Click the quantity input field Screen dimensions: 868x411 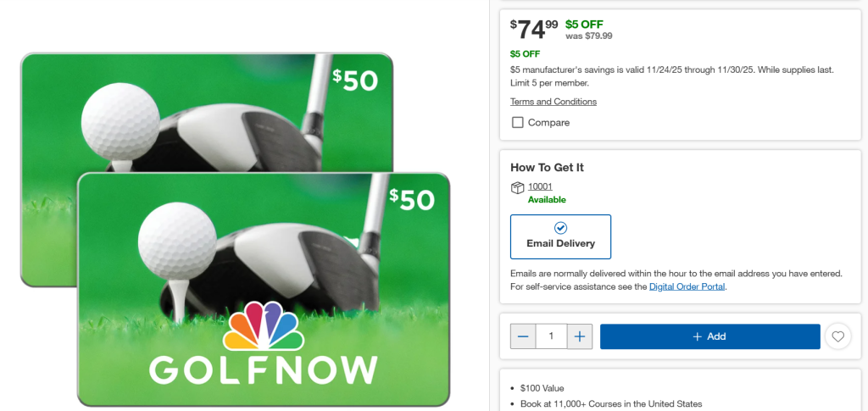click(x=551, y=336)
